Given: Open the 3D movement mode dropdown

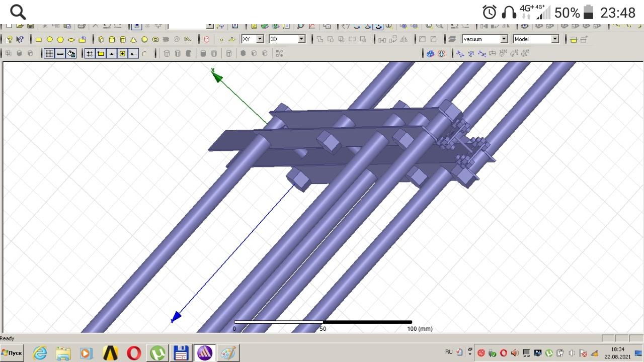Looking at the screenshot, I should (301, 39).
